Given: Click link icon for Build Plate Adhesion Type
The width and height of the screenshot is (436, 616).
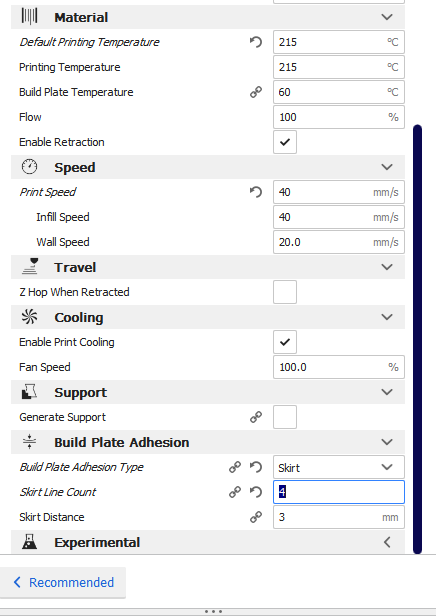Looking at the screenshot, I should tap(235, 467).
